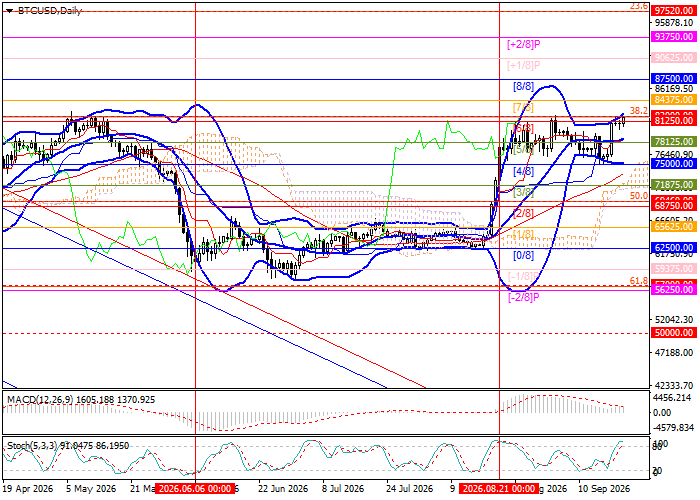The width and height of the screenshot is (700, 500).
Task: Click the 10 Sep 2026 date label
Action: [x=604, y=489]
